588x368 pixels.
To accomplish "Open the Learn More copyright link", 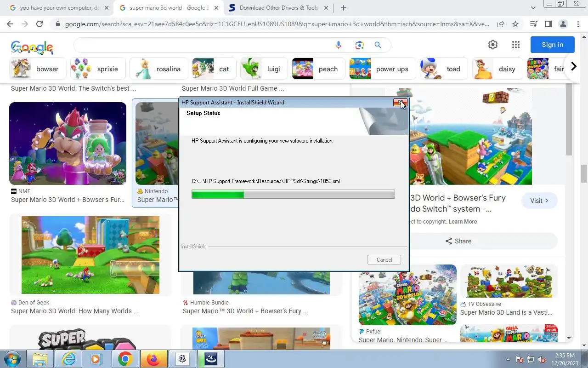I will [463, 222].
